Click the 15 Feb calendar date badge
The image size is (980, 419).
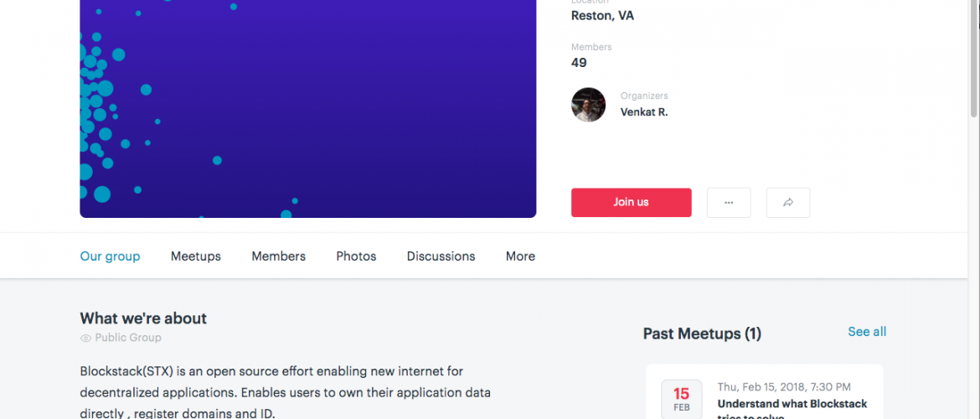[x=681, y=400]
